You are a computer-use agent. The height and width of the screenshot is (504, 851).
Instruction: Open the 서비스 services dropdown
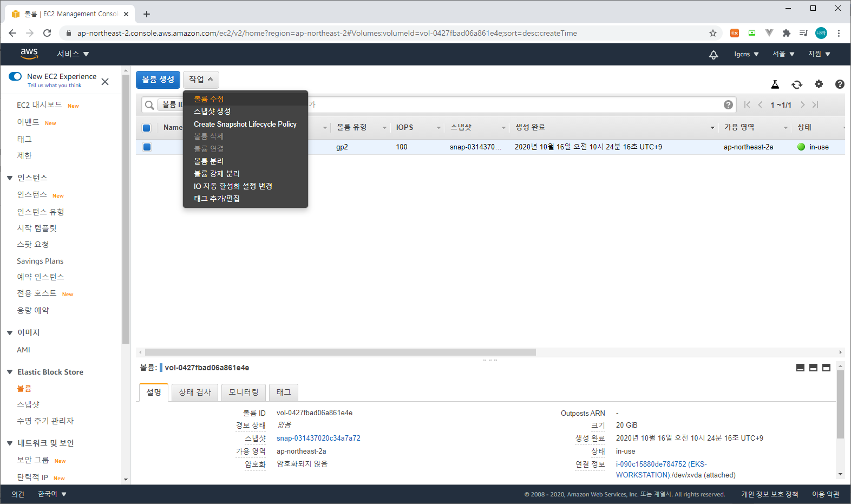click(73, 54)
